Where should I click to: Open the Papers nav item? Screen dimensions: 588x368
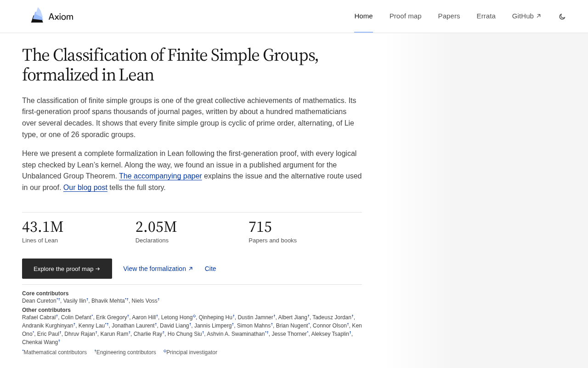tap(449, 16)
